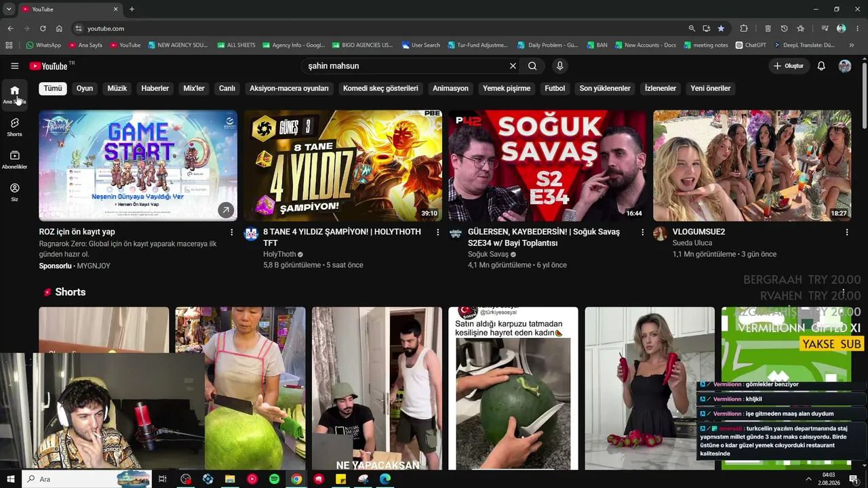Image resolution: width=868 pixels, height=488 pixels.
Task: Choose the Mix'ler chip
Action: click(194, 88)
